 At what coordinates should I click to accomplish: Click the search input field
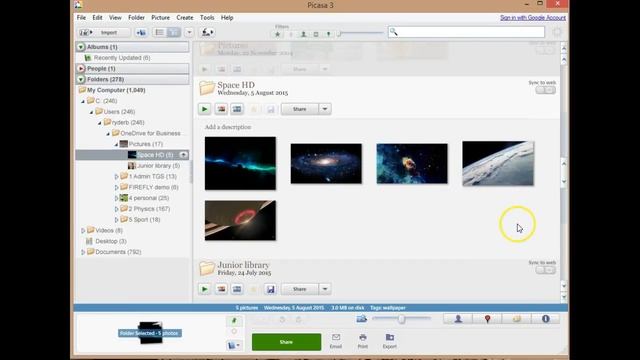pos(466,32)
